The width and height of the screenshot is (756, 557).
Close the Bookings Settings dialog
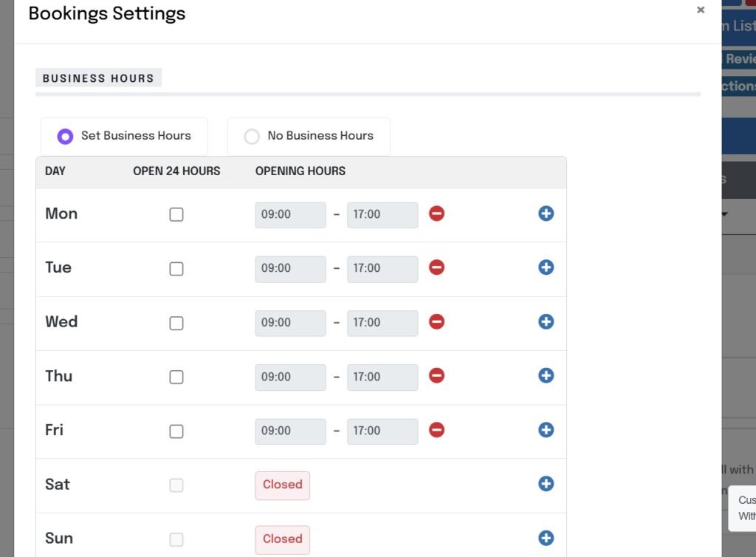point(701,10)
